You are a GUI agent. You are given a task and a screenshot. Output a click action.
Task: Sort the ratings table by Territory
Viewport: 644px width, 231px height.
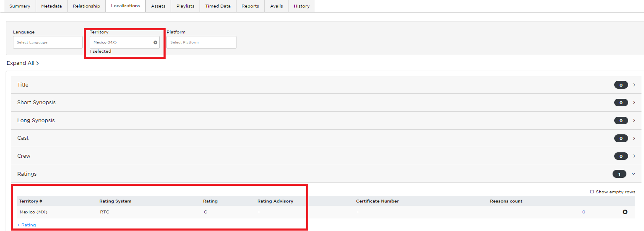click(x=31, y=201)
